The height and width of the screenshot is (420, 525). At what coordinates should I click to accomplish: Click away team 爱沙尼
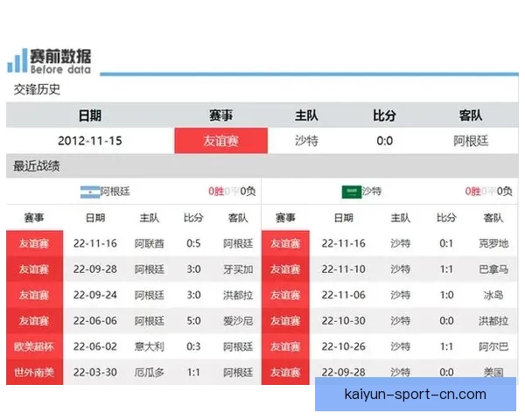(238, 321)
